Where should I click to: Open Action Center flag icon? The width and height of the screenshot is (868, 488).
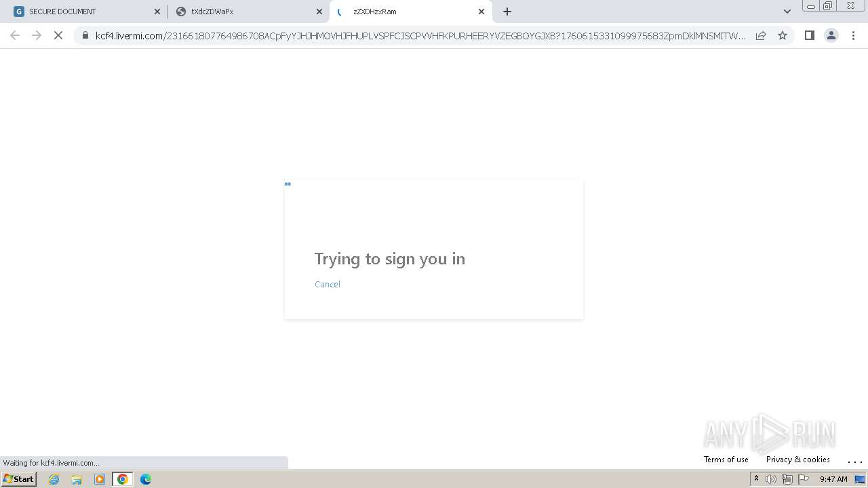coord(804,479)
